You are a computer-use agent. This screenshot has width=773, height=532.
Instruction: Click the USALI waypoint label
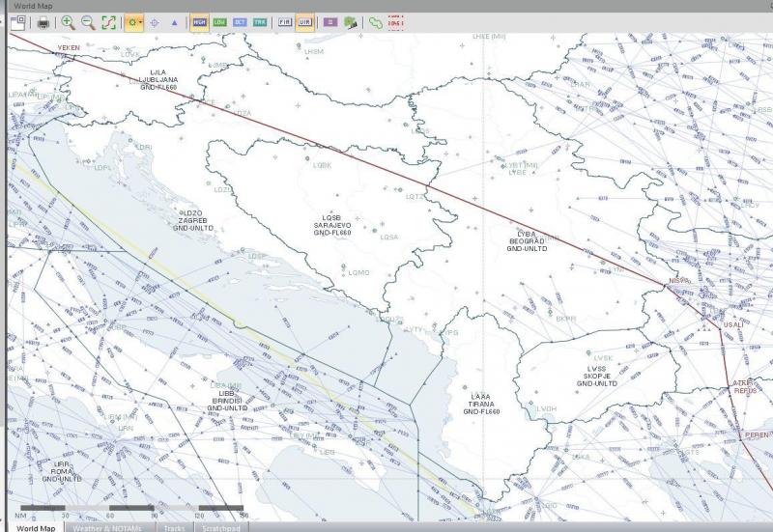click(x=733, y=325)
